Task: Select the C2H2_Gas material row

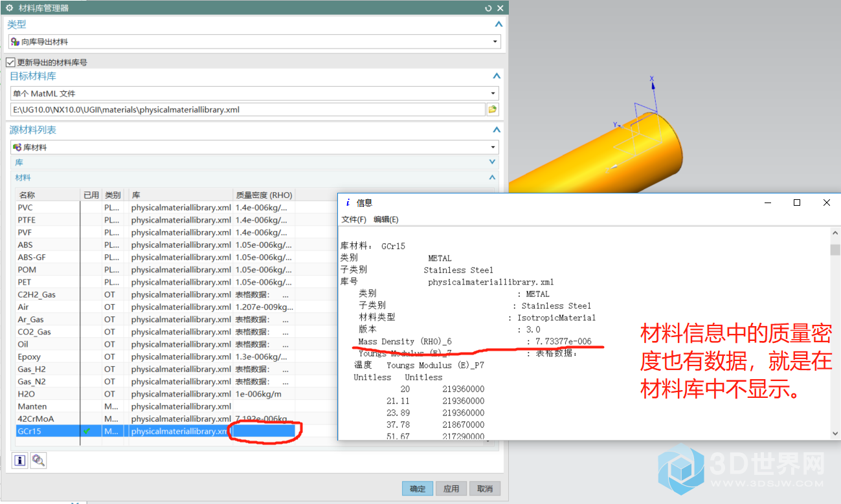Action: [155, 294]
